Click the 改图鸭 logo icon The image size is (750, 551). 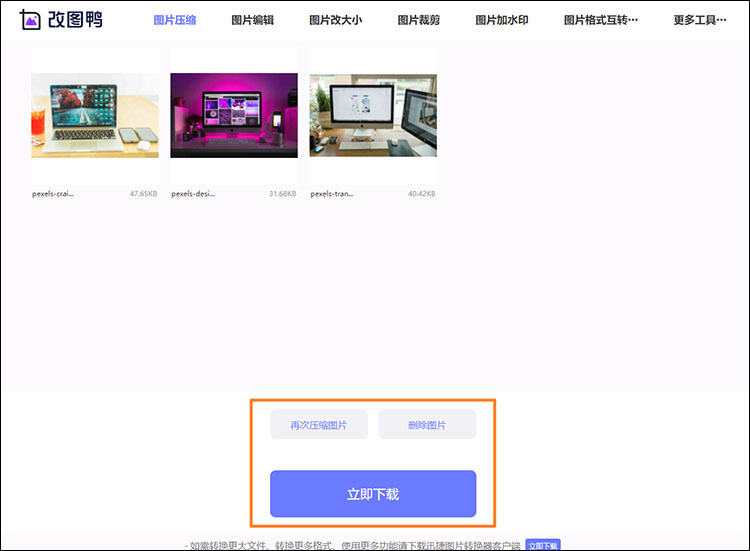(x=30, y=20)
